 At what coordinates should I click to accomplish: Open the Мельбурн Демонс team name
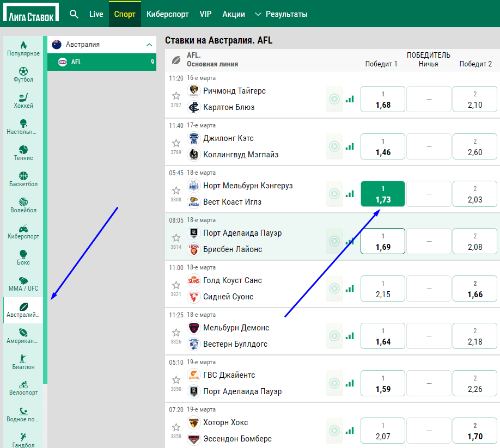(x=236, y=328)
